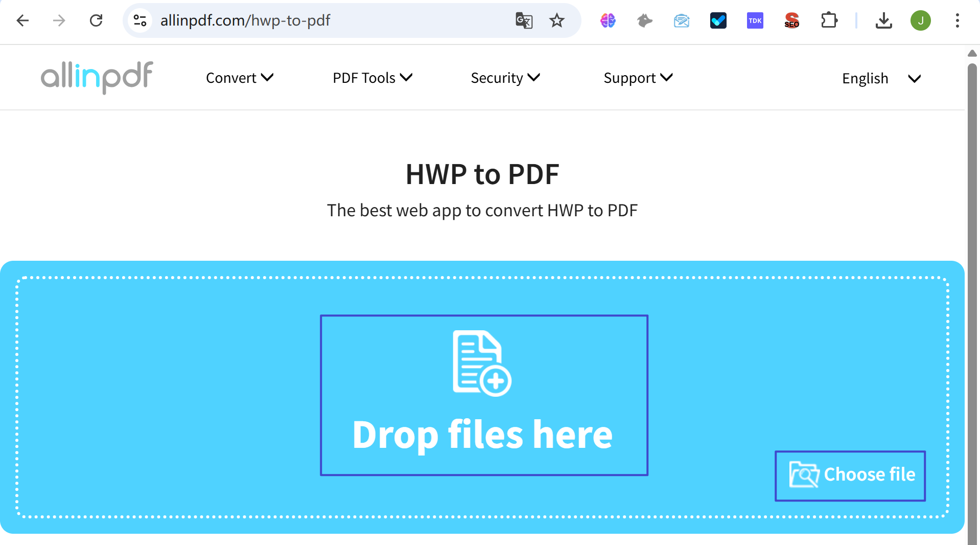View recent downloads

coord(884,20)
